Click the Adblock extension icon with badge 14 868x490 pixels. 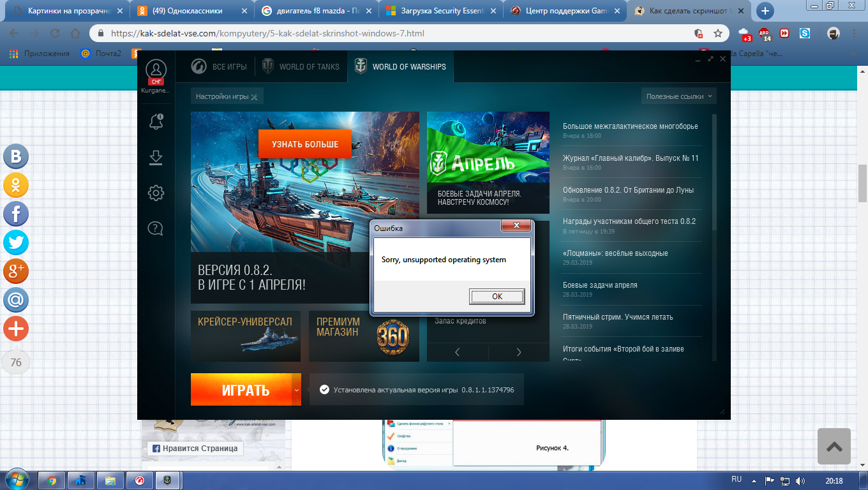[x=764, y=33]
